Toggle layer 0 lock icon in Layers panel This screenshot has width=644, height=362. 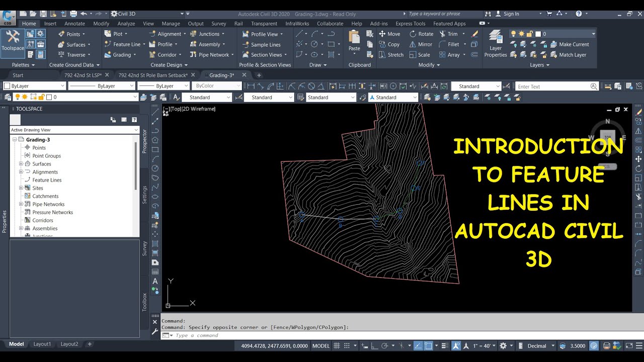coord(530,34)
